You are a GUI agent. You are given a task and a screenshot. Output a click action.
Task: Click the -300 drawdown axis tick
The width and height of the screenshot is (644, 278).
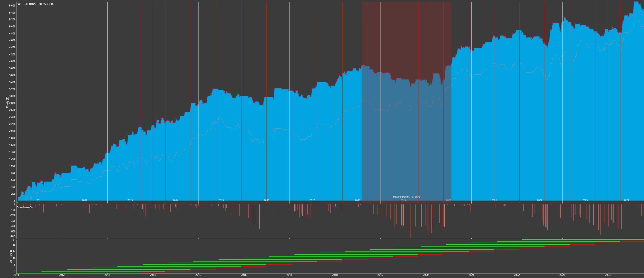tap(13, 221)
